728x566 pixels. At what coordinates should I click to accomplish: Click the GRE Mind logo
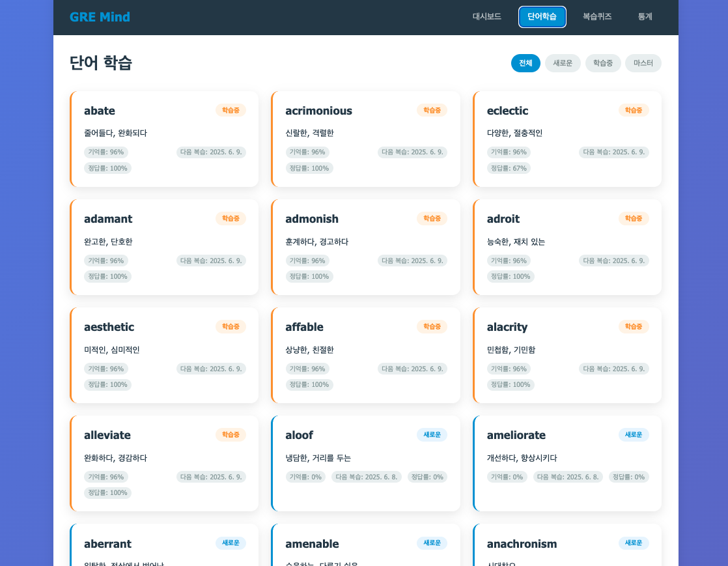100,17
